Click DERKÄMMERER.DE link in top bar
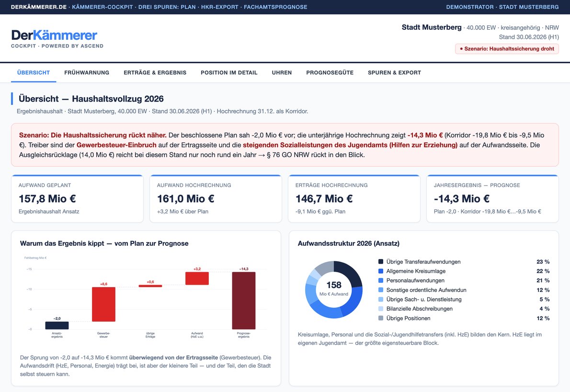This screenshot has height=392, width=570. (39, 7)
